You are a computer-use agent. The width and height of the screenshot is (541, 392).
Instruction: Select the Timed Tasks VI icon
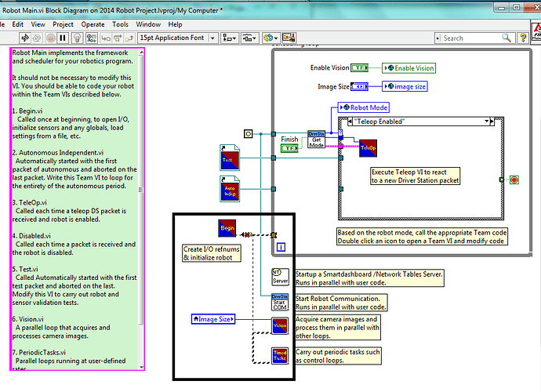pos(280,356)
